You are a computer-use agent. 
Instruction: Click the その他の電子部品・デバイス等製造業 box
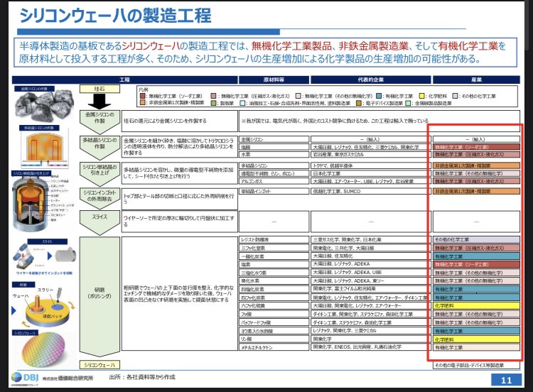(476, 365)
